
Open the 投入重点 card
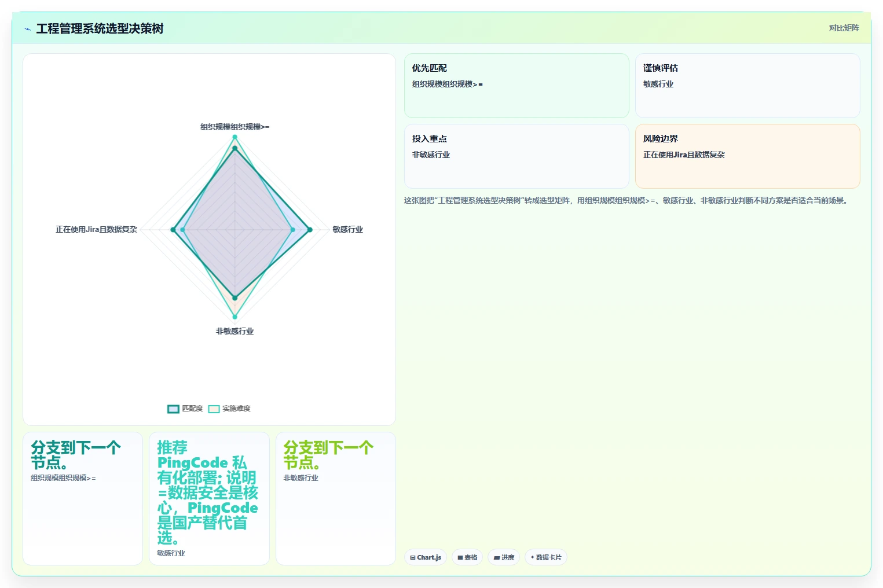pos(516,156)
